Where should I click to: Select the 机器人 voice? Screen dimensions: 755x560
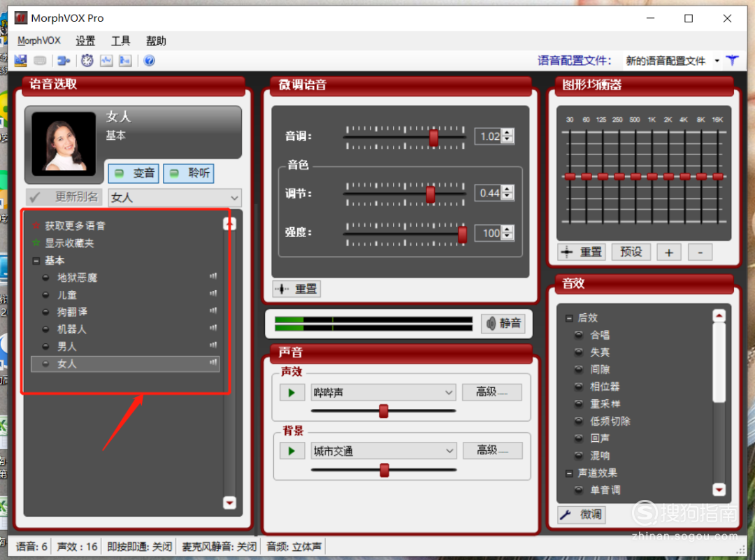point(72,329)
